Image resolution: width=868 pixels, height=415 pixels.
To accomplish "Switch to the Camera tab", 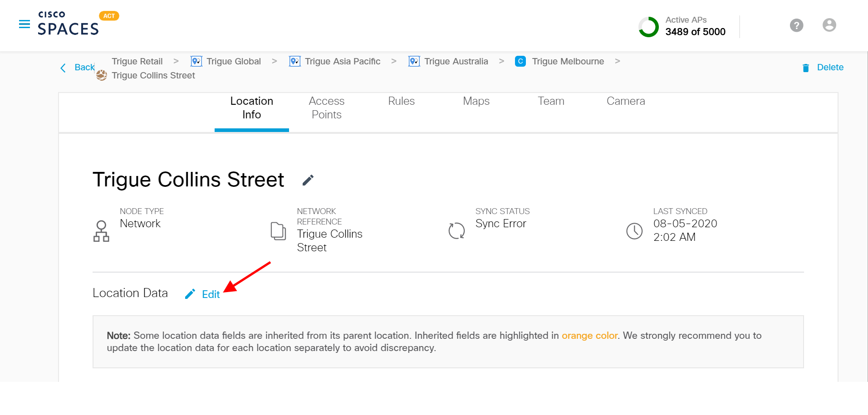I will point(626,101).
